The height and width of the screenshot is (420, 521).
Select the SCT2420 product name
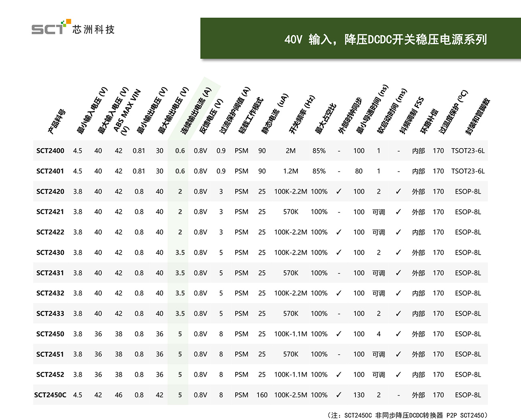click(50, 192)
